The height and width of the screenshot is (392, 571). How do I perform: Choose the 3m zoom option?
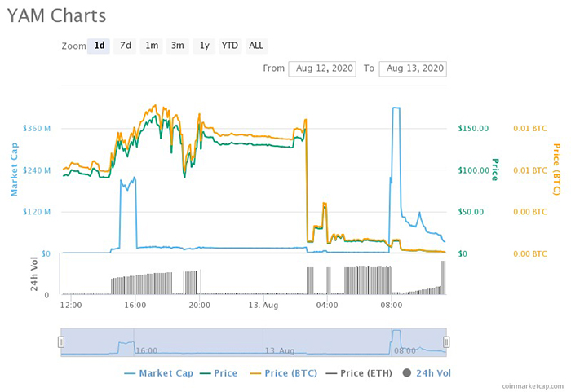pos(177,46)
